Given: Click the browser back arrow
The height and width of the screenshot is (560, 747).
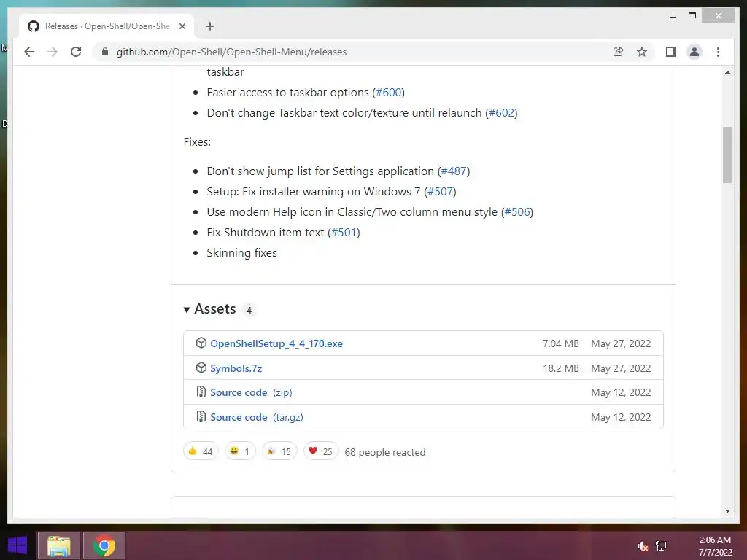Looking at the screenshot, I should coord(29,52).
